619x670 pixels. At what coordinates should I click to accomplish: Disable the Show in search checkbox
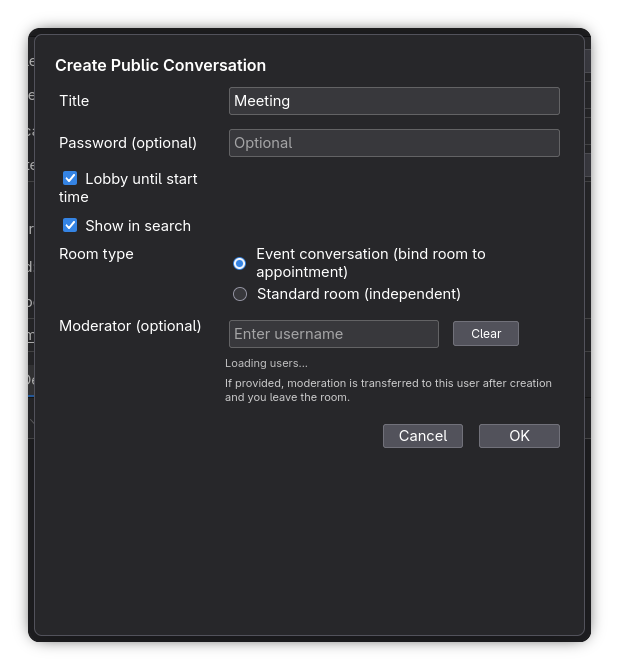pyautogui.click(x=70, y=226)
